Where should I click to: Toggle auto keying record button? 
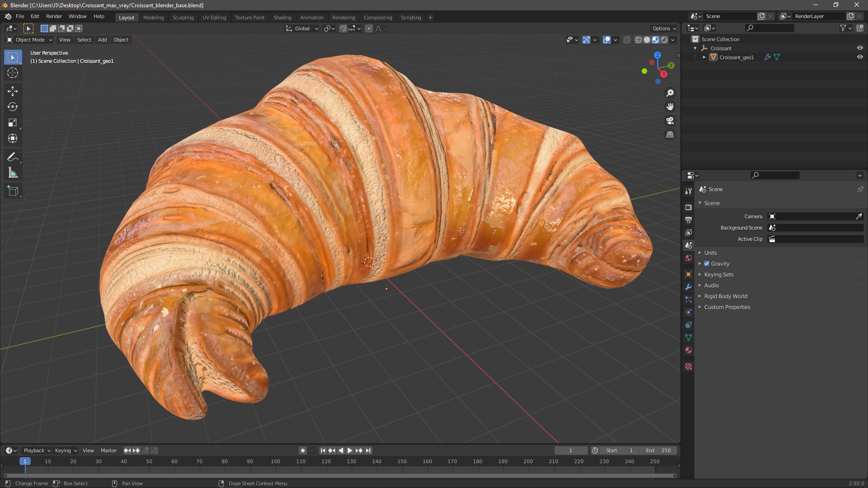click(302, 450)
